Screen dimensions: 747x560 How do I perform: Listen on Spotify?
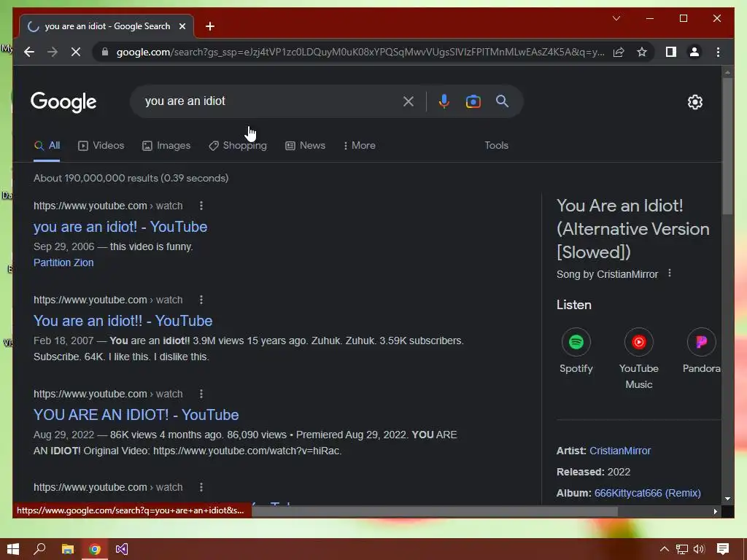(576, 351)
